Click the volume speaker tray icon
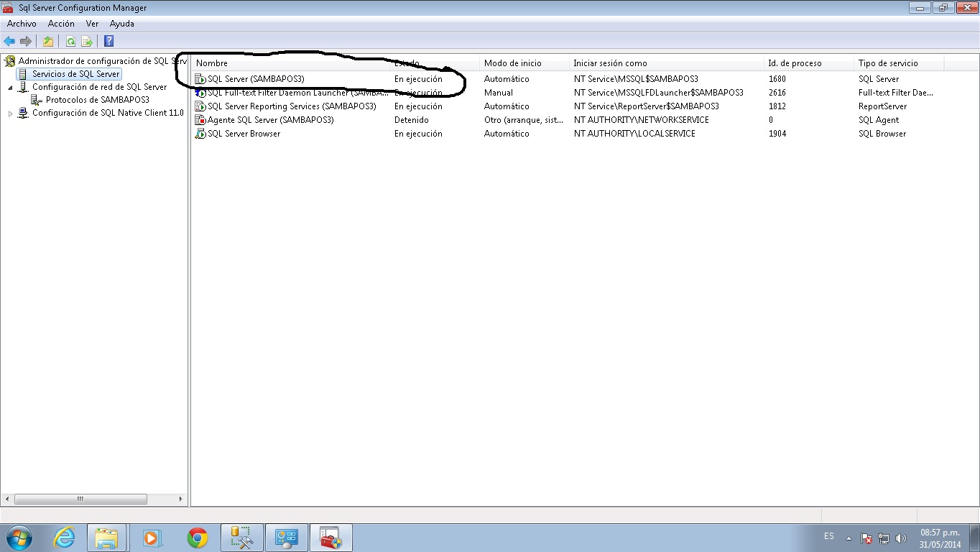This screenshot has height=552, width=980. (901, 538)
